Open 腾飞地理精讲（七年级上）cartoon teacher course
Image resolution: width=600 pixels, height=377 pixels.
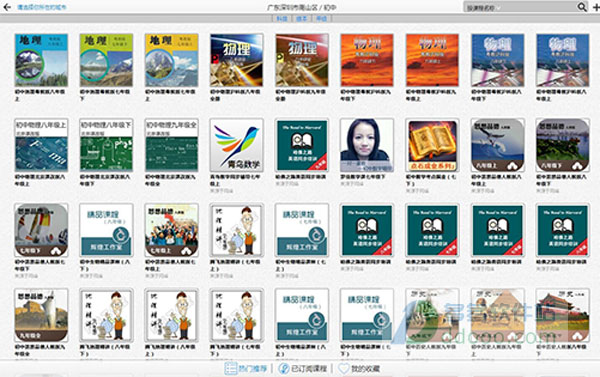[x=236, y=230]
